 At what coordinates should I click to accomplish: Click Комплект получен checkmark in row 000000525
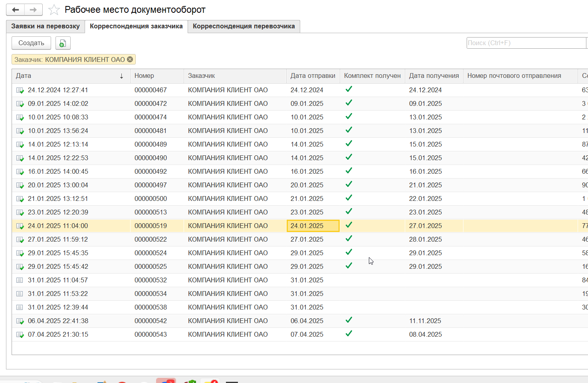[x=349, y=266]
